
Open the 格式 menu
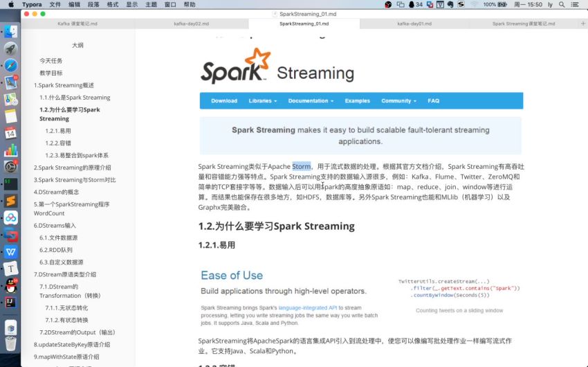(113, 5)
